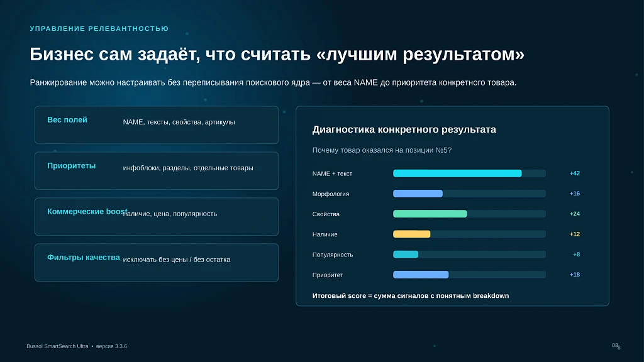Click the main slide title 'Бизнес сам задаёт'
Viewport: 644px width, 362px height.
(277, 54)
